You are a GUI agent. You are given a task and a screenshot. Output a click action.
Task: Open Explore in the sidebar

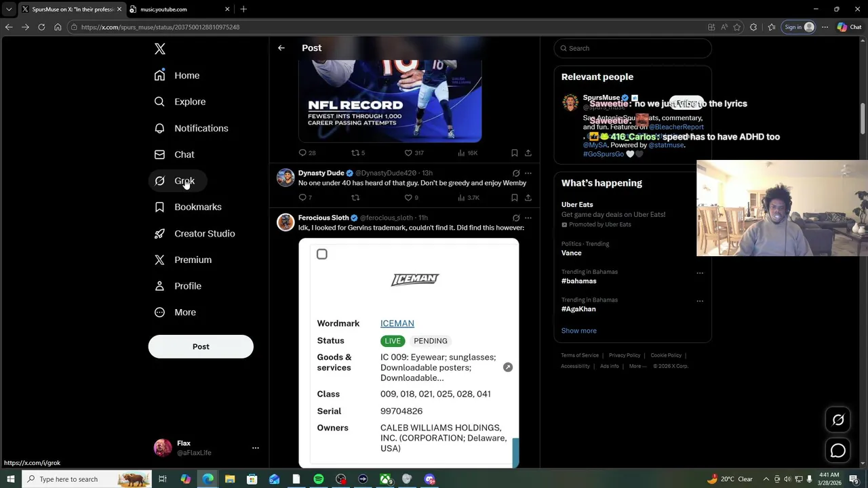180,102
